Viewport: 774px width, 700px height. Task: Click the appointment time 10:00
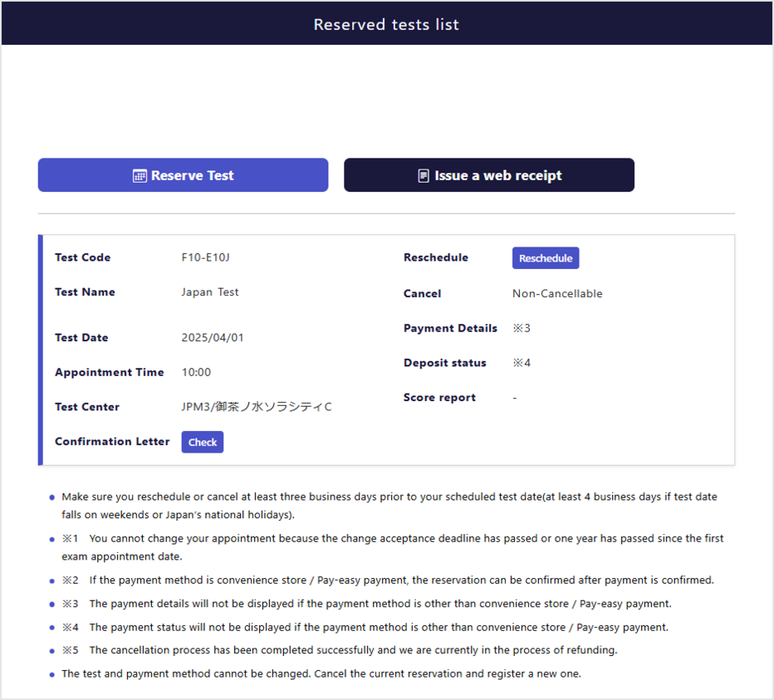click(x=196, y=372)
